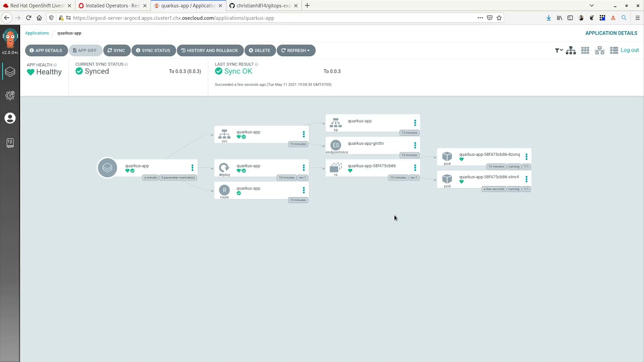Reload the page in browser
Screen dimensions: 644x362
click(x=28, y=18)
